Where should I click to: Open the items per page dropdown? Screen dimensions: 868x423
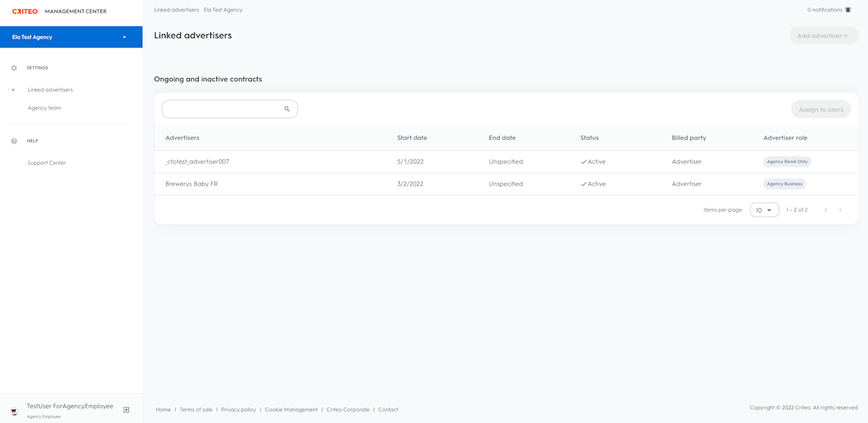coord(764,210)
